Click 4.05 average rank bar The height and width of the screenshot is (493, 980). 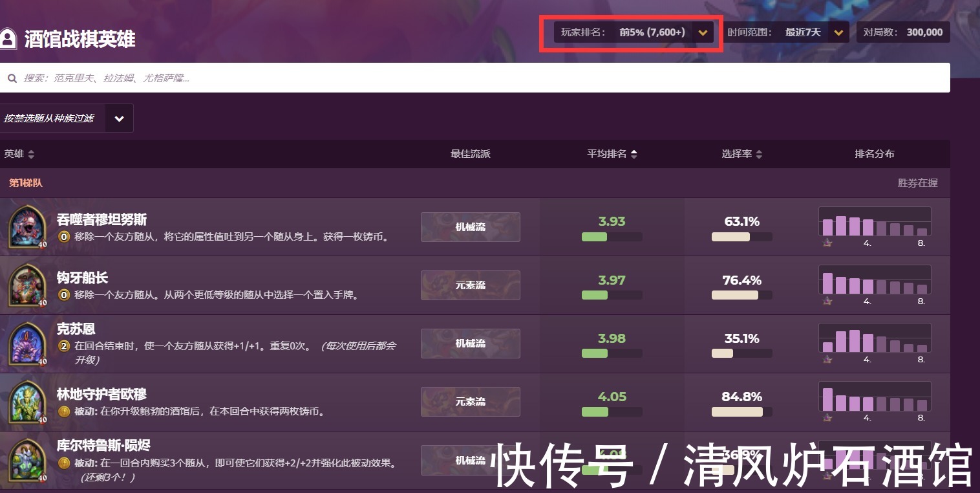pos(612,411)
